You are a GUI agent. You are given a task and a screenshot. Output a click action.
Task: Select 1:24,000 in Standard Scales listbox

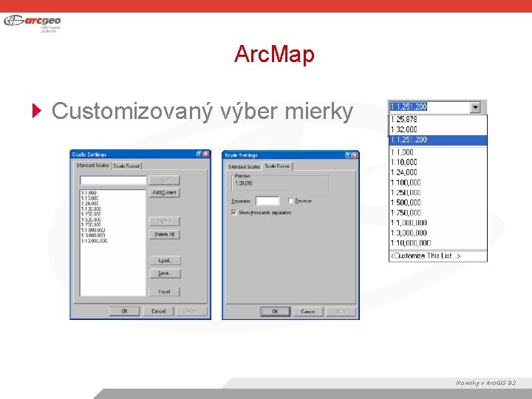pyautogui.click(x=90, y=204)
